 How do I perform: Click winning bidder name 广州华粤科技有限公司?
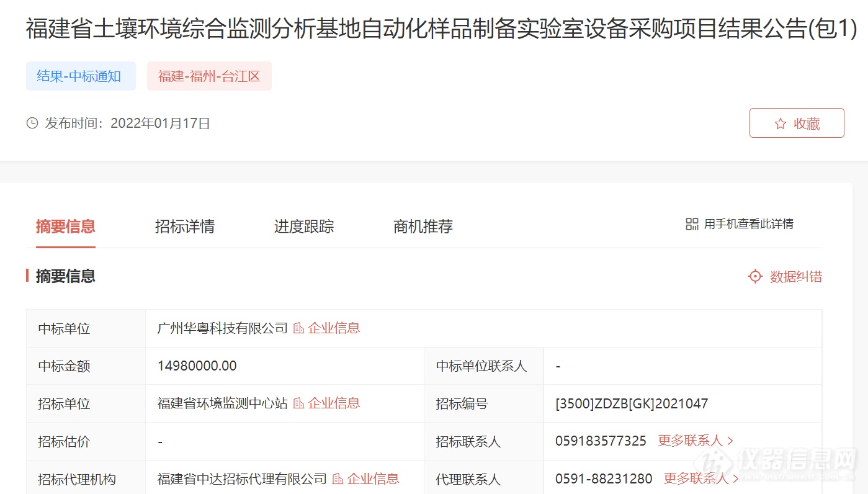(x=223, y=328)
